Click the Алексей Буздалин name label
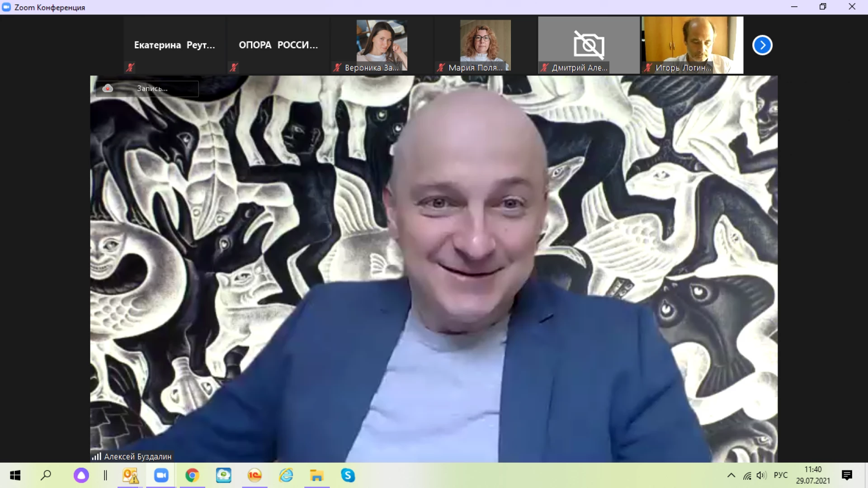Screen dimensions: 868x488 click(x=138, y=456)
